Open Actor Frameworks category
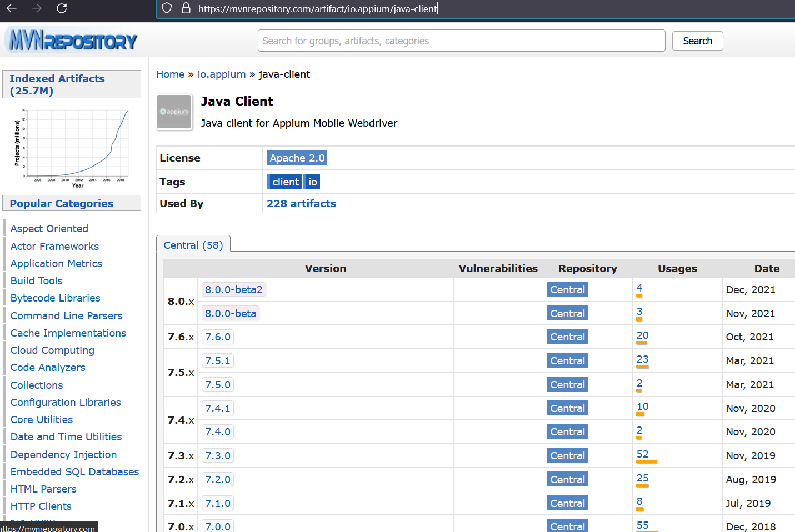Screen dimensions: 795x532 (54, 246)
